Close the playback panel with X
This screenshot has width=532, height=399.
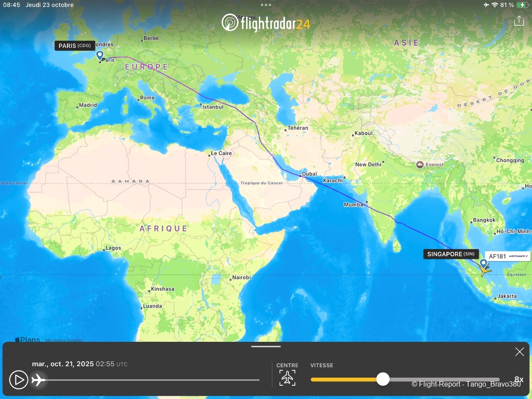[519, 352]
